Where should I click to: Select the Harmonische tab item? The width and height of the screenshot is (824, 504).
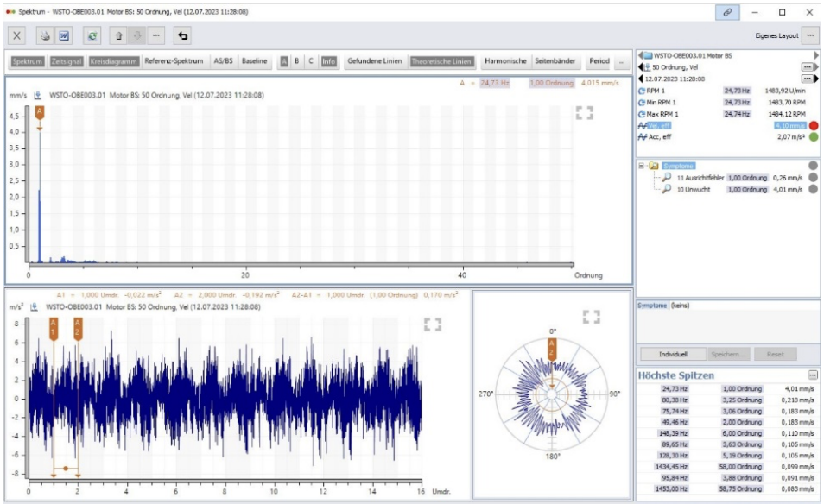(x=505, y=62)
